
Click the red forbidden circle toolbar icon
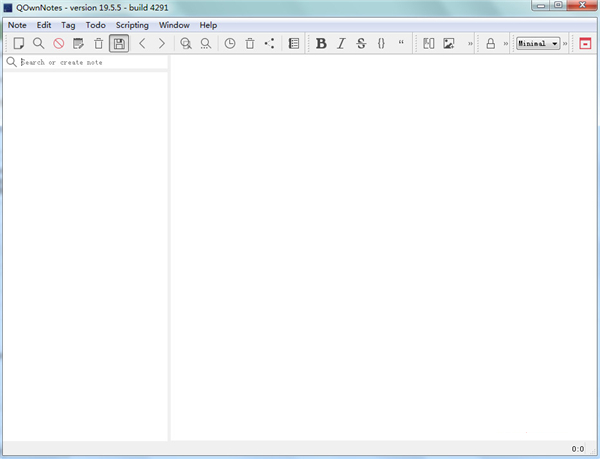(x=58, y=43)
